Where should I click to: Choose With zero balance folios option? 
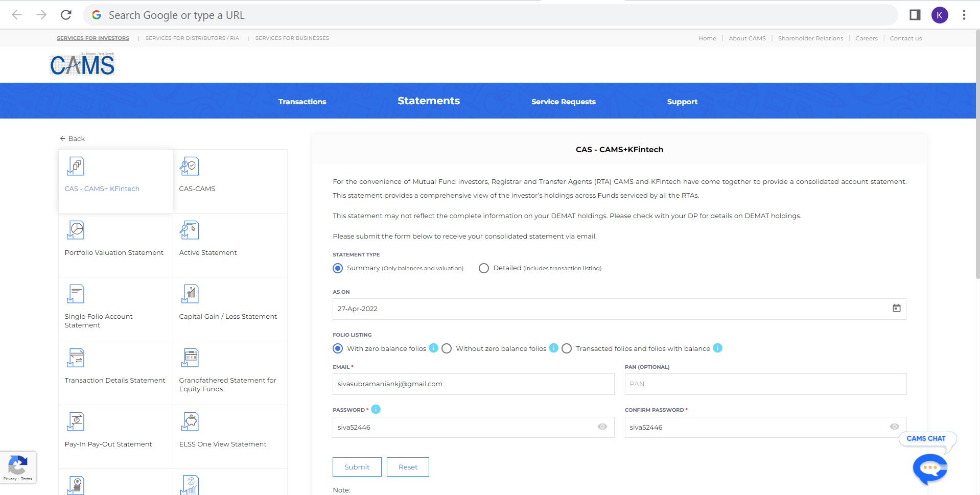pyautogui.click(x=338, y=348)
